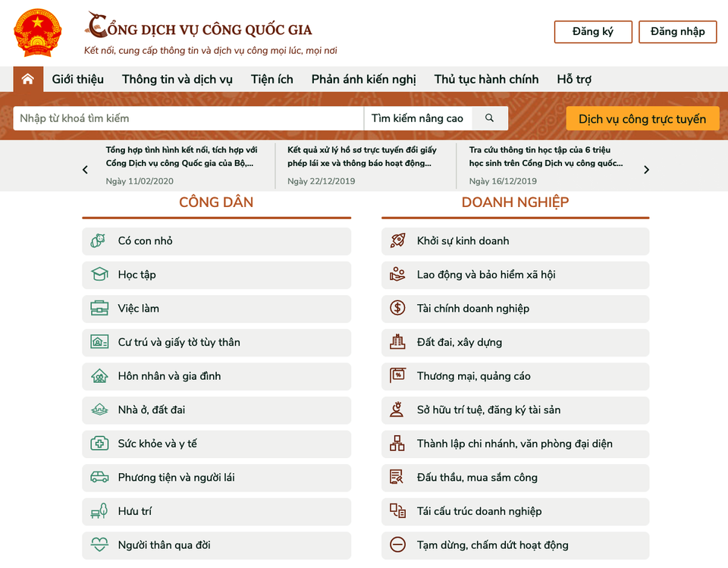Open Hưu trí category text
Image resolution: width=728 pixels, height=568 pixels.
pos(135,511)
